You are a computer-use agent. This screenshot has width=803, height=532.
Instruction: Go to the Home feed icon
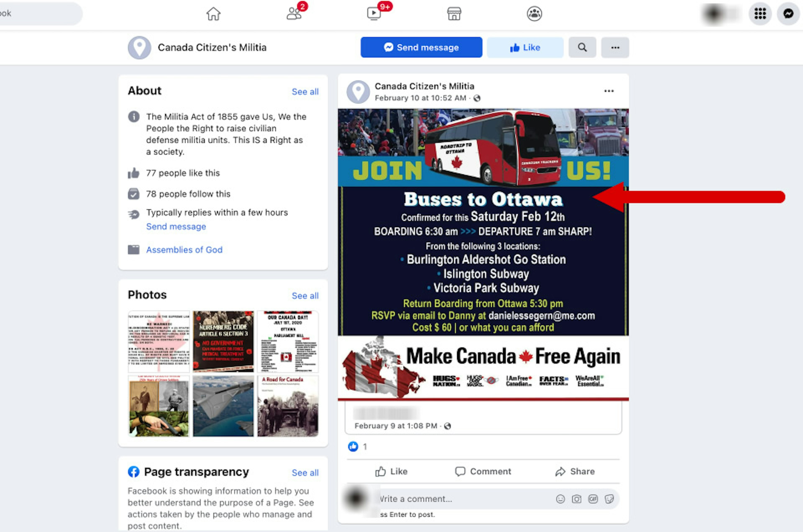(213, 14)
